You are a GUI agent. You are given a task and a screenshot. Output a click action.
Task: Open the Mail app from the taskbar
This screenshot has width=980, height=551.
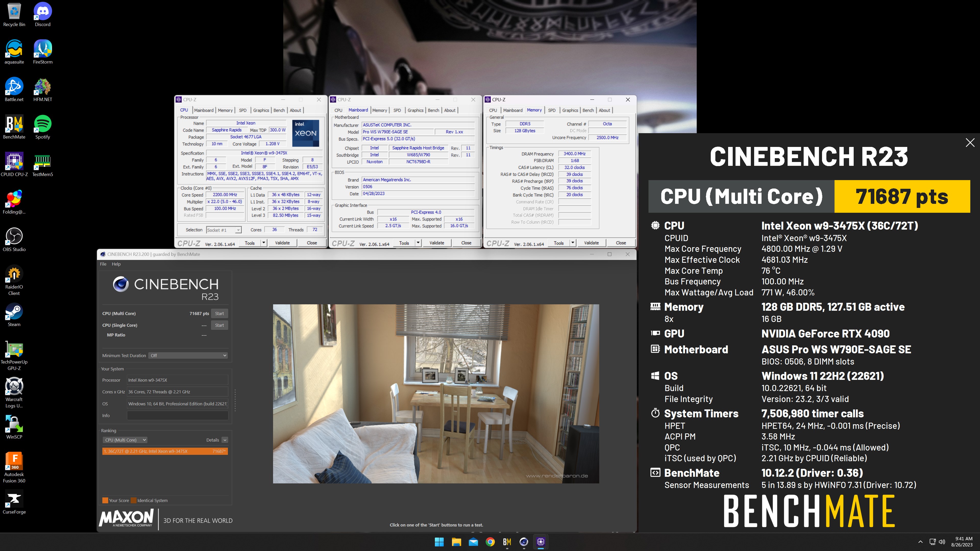(x=473, y=542)
